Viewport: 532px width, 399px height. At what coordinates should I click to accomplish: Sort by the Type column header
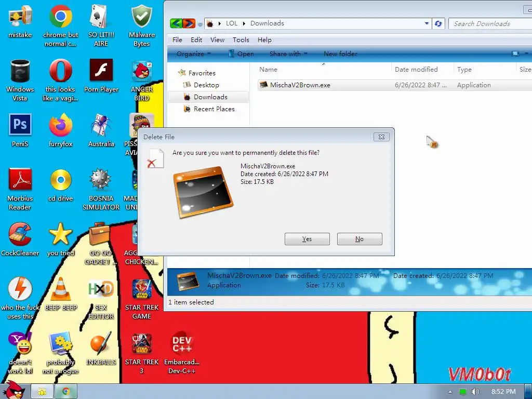[485, 69]
